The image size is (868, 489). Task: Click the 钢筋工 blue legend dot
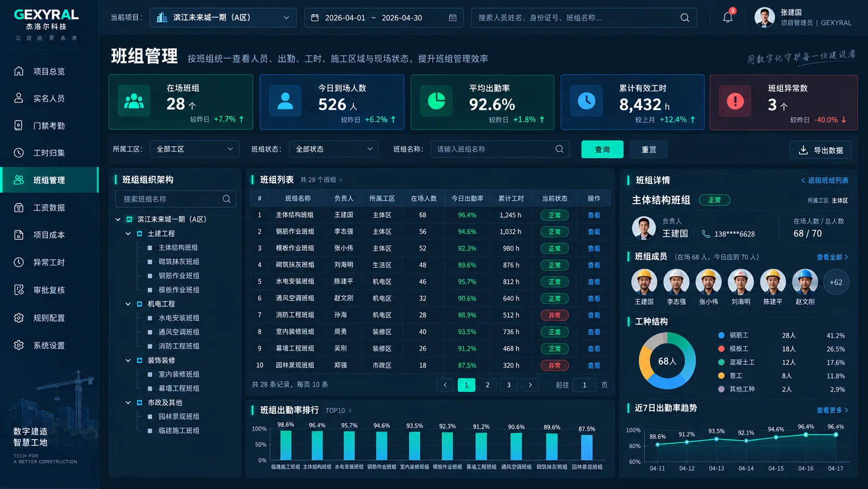click(721, 335)
